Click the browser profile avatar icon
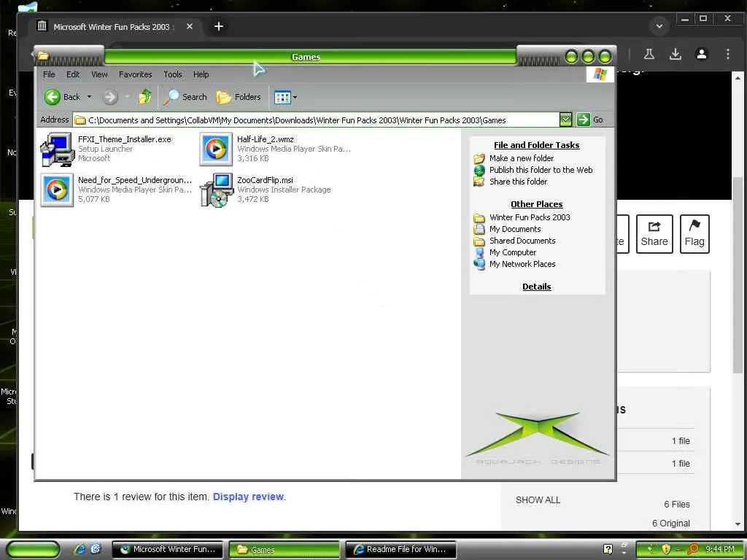This screenshot has height=560, width=747. pos(701,54)
